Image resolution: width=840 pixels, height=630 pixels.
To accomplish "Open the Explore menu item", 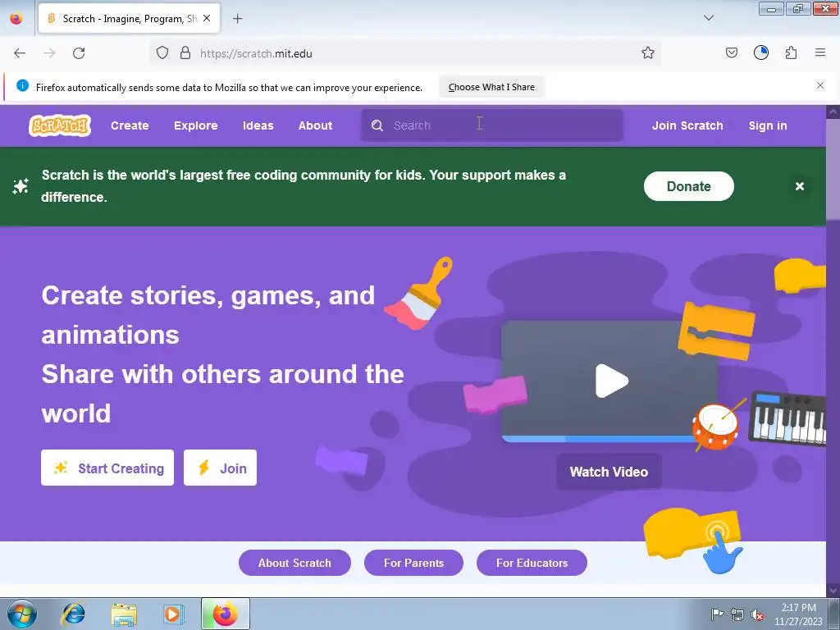I will [195, 126].
